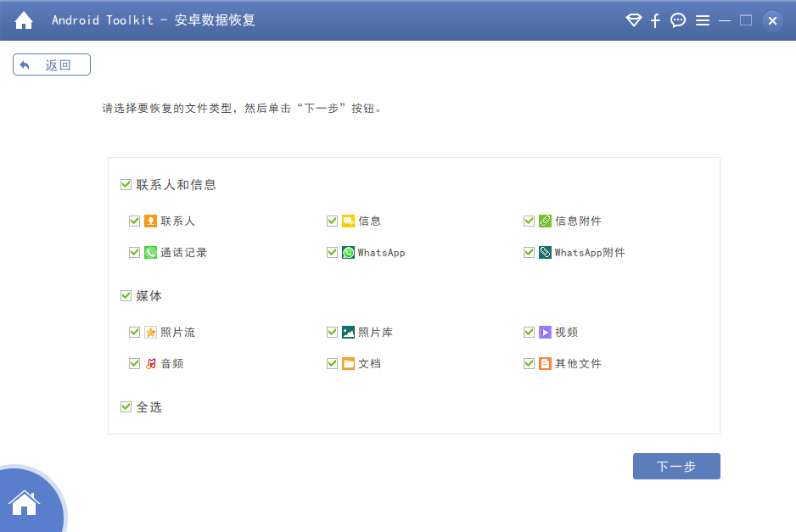The image size is (796, 532).
Task: Click the wifi icon in the title bar
Action: 633,20
